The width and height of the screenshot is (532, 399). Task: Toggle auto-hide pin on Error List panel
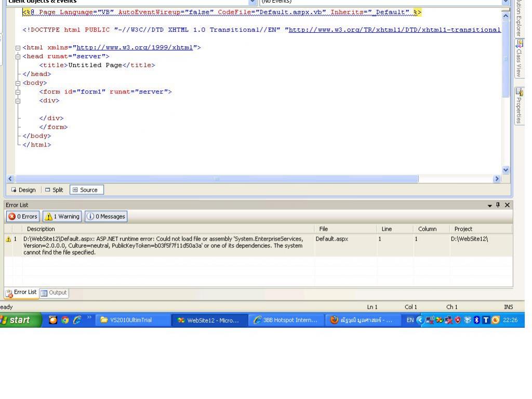[x=498, y=205]
